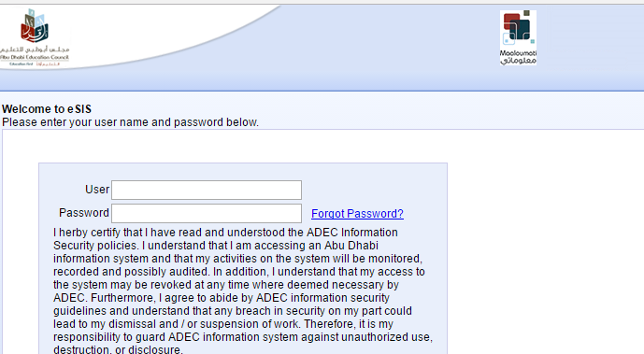Click the 'Password' field label
The image size is (644, 354).
[x=84, y=213]
